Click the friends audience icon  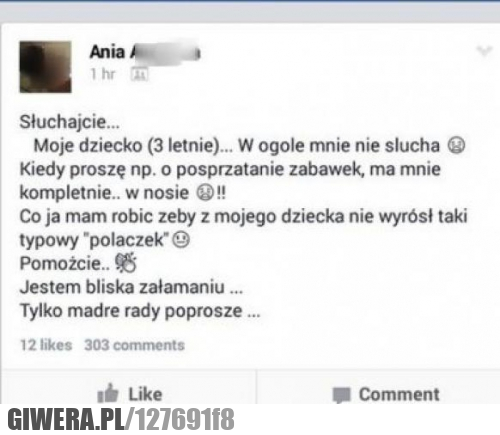tap(139, 74)
